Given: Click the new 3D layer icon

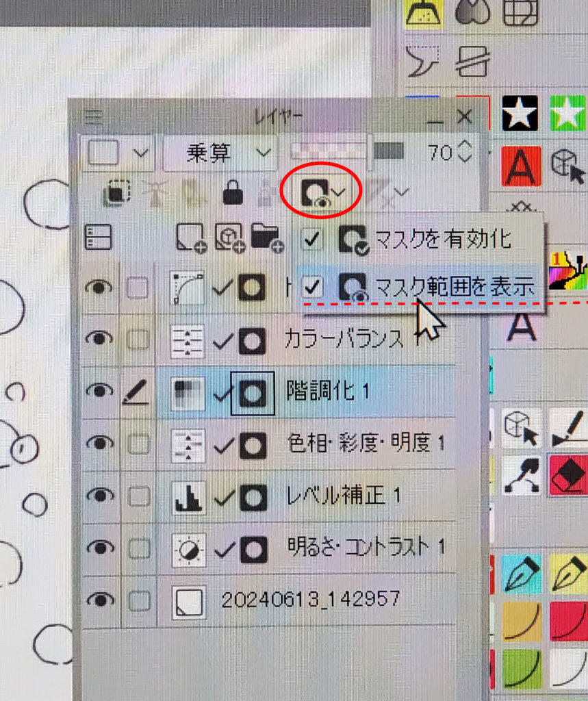Looking at the screenshot, I should pyautogui.click(x=229, y=237).
